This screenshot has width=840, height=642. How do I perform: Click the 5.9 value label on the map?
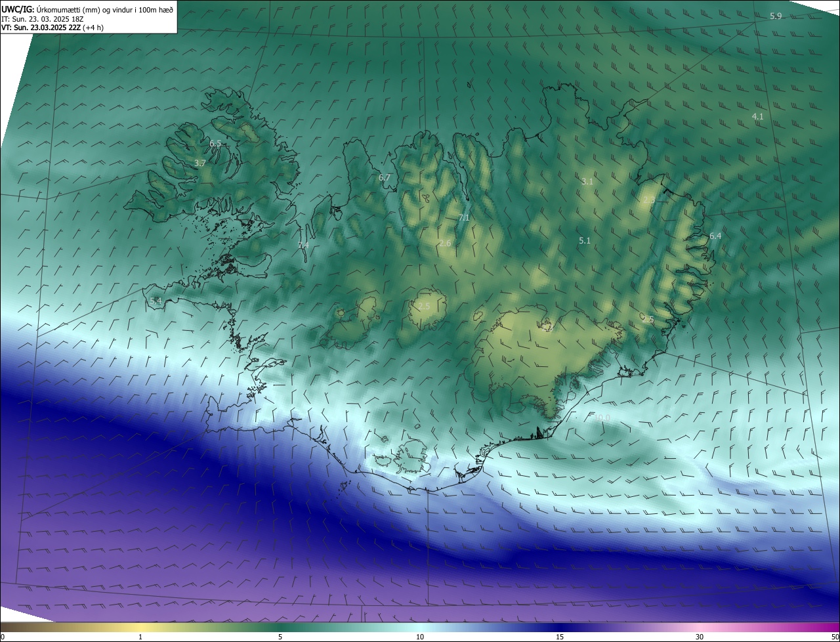pyautogui.click(x=776, y=16)
